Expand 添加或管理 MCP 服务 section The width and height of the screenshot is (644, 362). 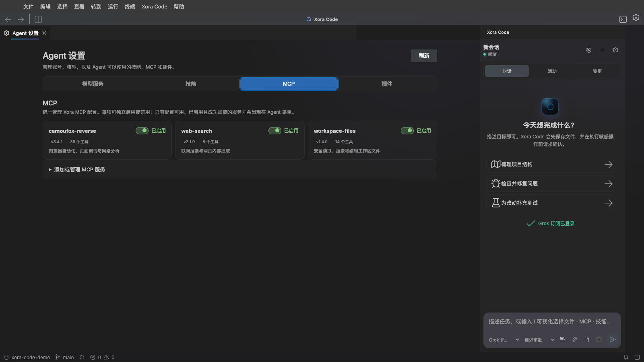click(x=240, y=170)
